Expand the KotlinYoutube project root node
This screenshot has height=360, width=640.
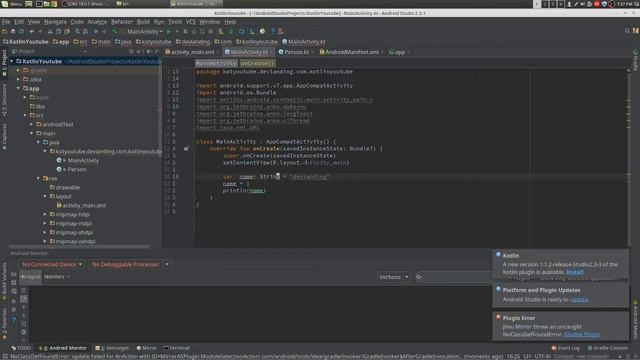(x=12, y=61)
